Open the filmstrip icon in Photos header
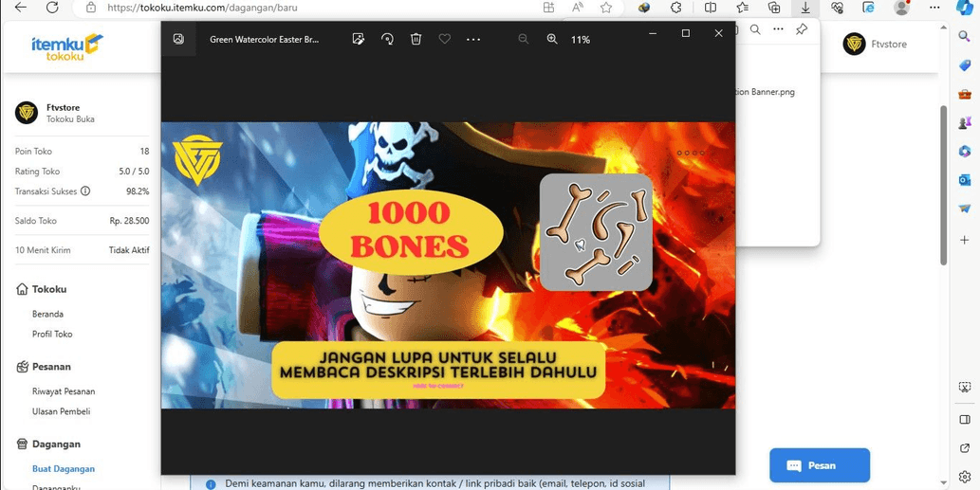The width and height of the screenshot is (980, 490). click(x=178, y=39)
